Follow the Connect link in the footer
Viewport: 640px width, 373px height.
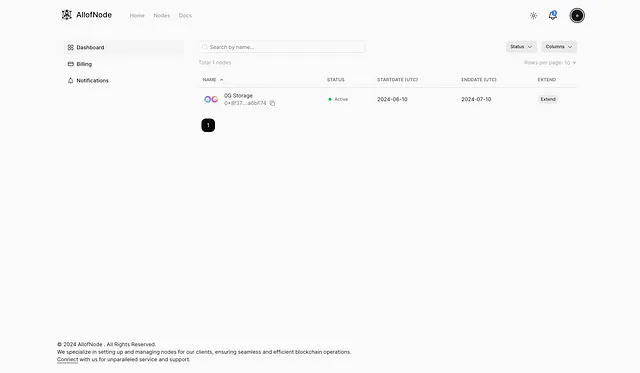67,360
